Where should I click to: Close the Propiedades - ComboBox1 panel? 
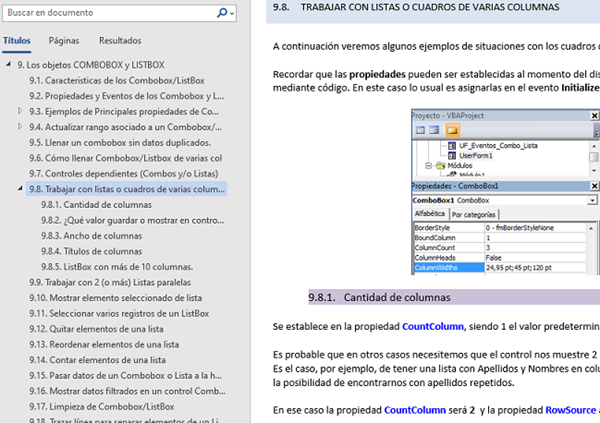pos(596,187)
